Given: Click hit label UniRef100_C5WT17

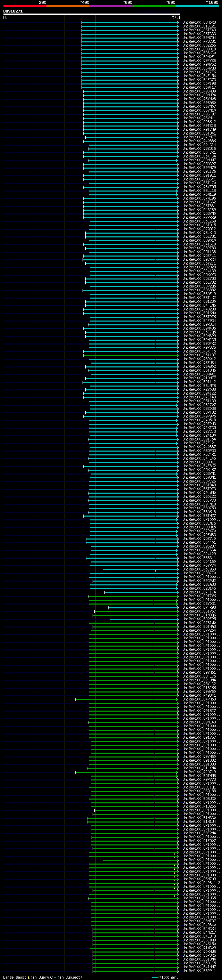Looking at the screenshot, I should click(x=199, y=88).
